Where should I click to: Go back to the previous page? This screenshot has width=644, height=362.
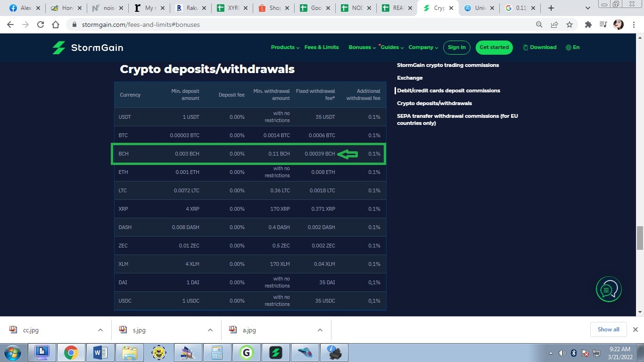[10, 25]
